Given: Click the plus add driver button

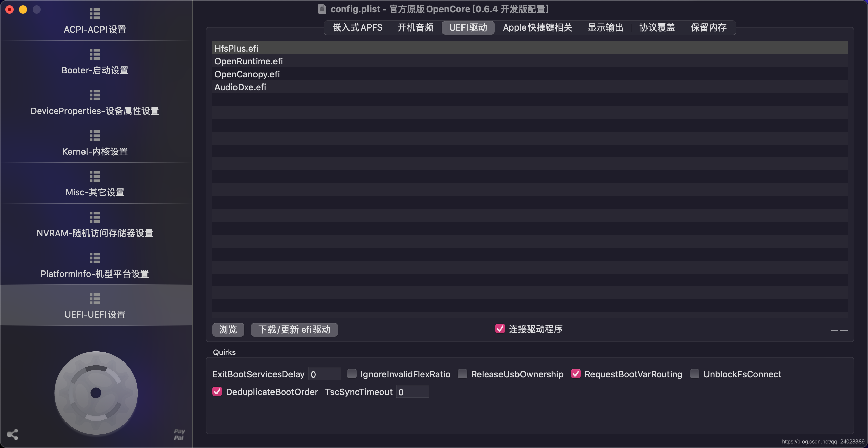Looking at the screenshot, I should pos(844,330).
